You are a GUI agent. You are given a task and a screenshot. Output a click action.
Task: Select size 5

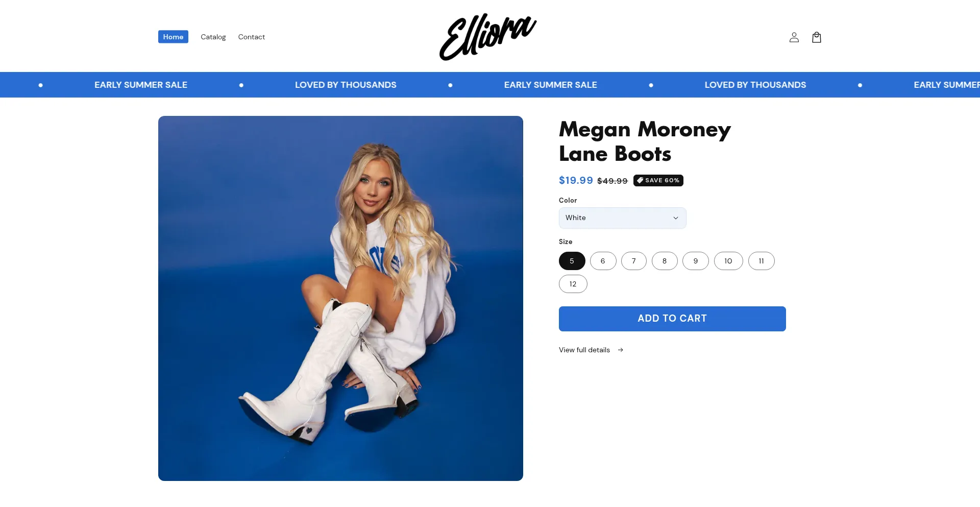tap(572, 261)
